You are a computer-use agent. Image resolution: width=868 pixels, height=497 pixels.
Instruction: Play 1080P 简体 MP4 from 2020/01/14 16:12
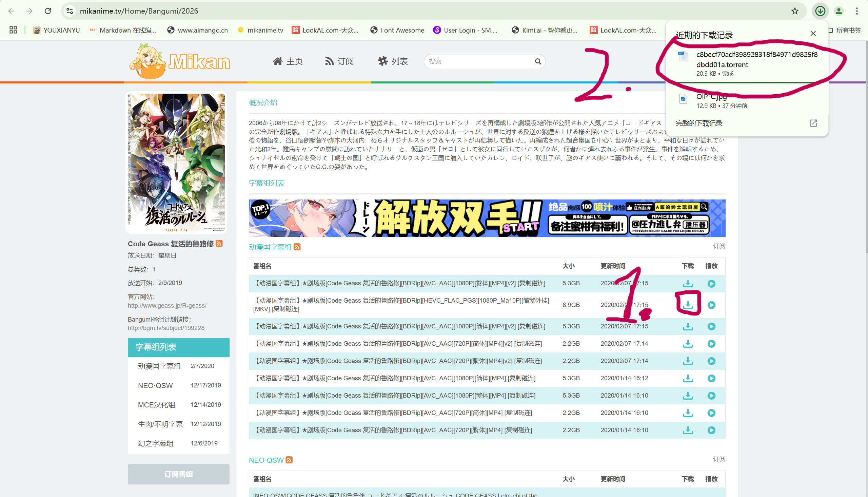point(711,378)
